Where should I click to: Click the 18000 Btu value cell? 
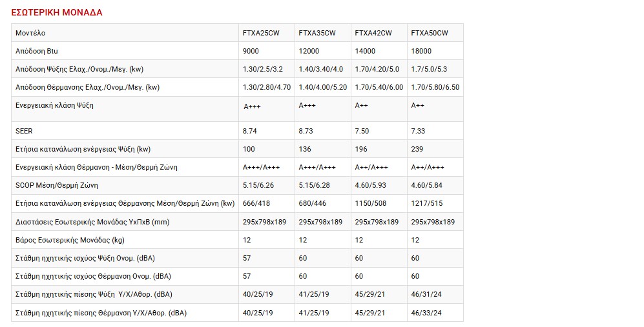click(x=421, y=51)
